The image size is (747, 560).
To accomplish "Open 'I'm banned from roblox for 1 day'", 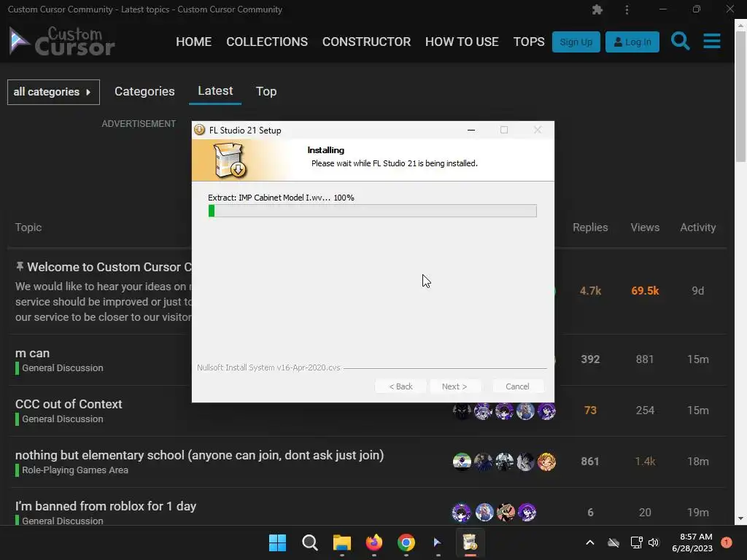I will 106,506.
